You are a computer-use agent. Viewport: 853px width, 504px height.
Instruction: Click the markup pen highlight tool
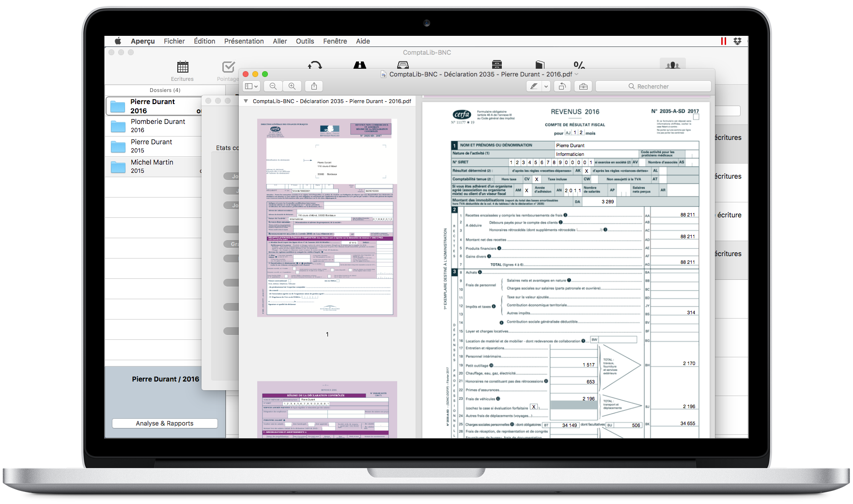(534, 86)
